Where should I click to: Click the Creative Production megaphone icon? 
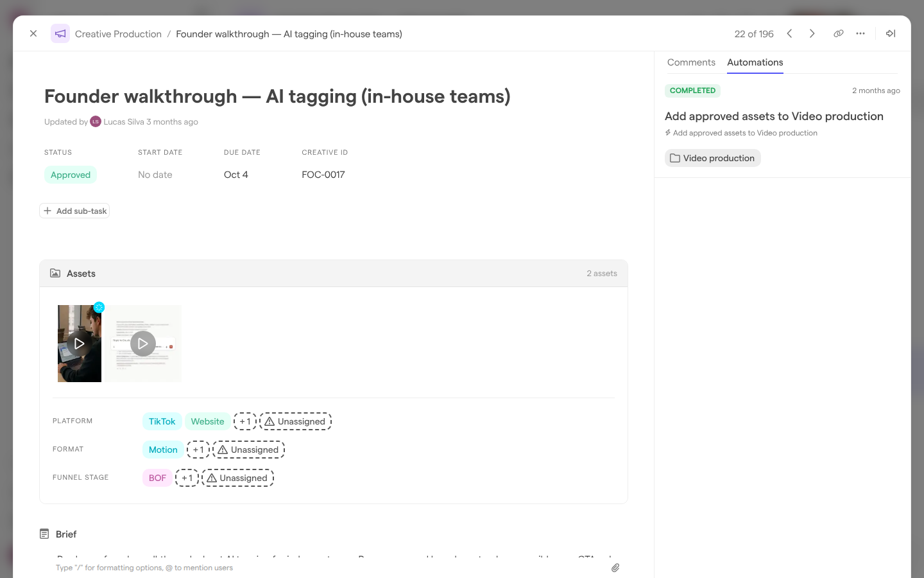pyautogui.click(x=60, y=33)
